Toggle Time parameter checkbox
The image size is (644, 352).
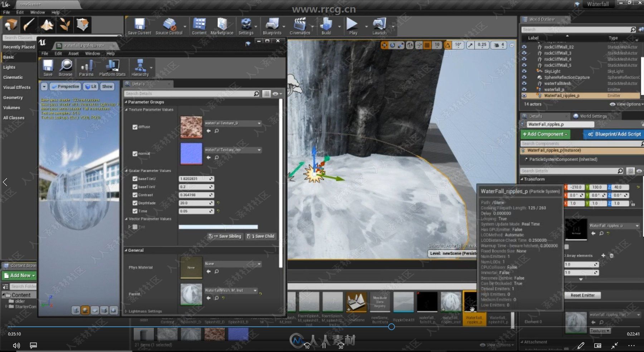[135, 211]
